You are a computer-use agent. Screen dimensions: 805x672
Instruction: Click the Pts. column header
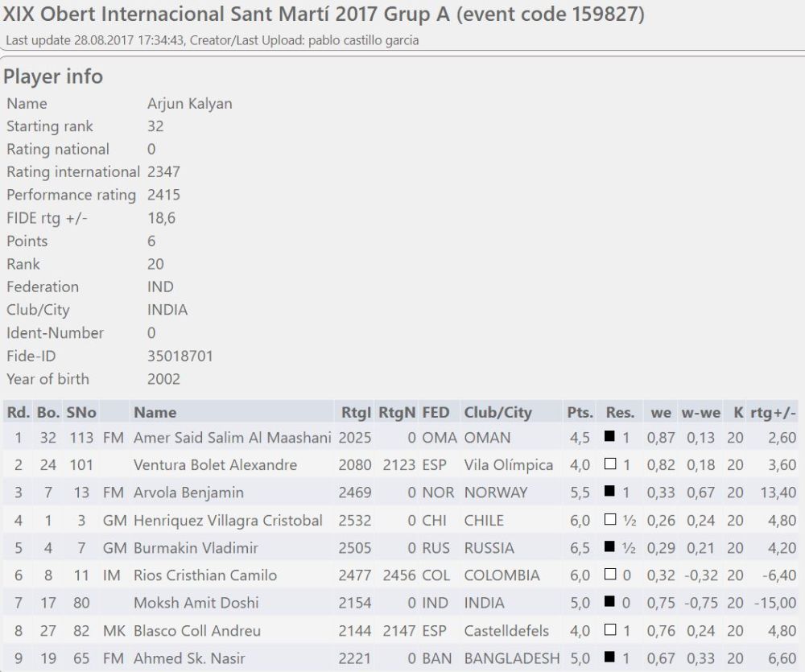[x=580, y=413]
